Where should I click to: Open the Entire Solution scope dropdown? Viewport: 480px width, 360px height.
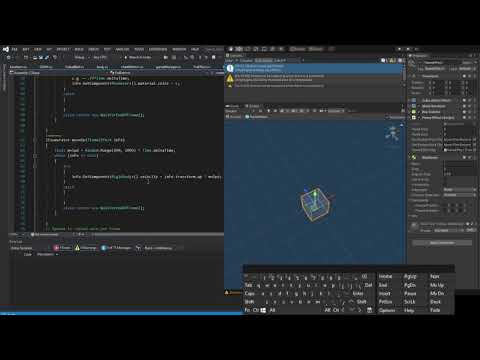[x=30, y=248]
